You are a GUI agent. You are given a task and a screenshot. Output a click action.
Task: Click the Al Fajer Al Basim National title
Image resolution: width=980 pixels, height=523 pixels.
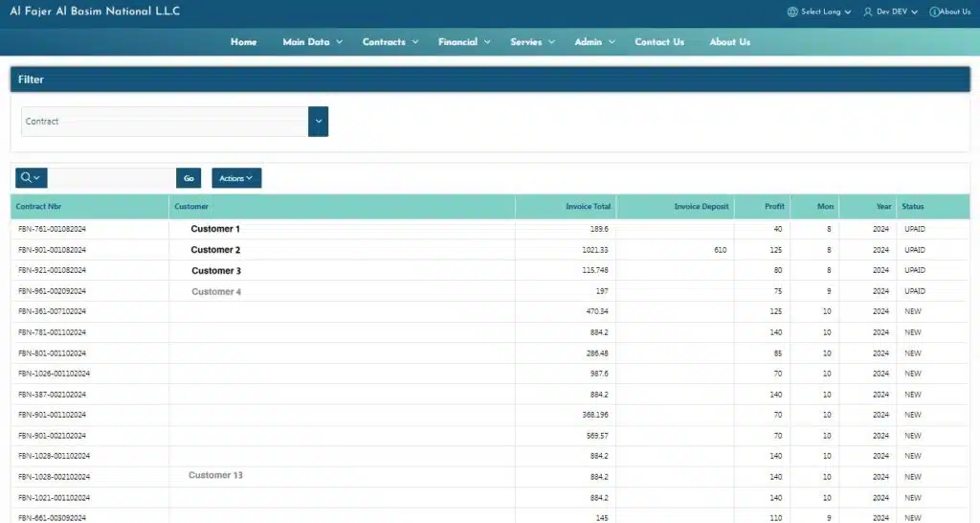coord(95,11)
